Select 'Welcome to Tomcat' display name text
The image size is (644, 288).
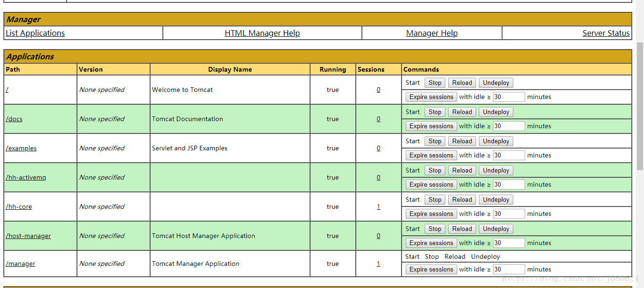(182, 90)
